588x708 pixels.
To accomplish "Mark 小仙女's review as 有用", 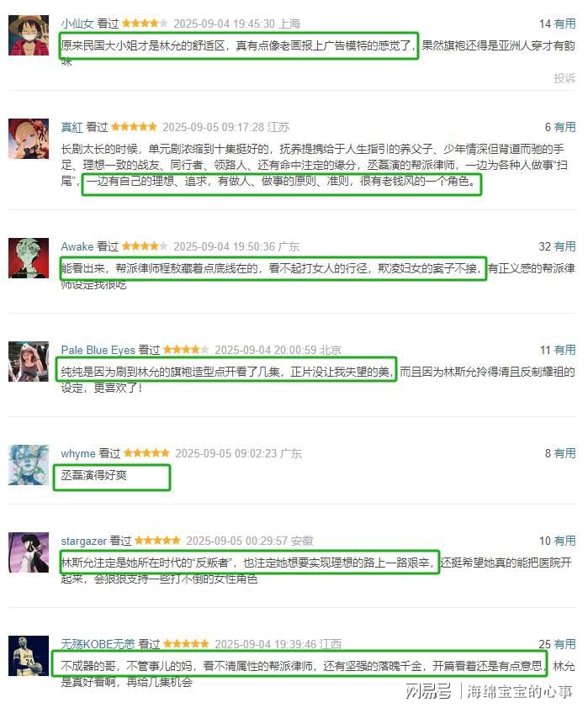I will point(564,24).
